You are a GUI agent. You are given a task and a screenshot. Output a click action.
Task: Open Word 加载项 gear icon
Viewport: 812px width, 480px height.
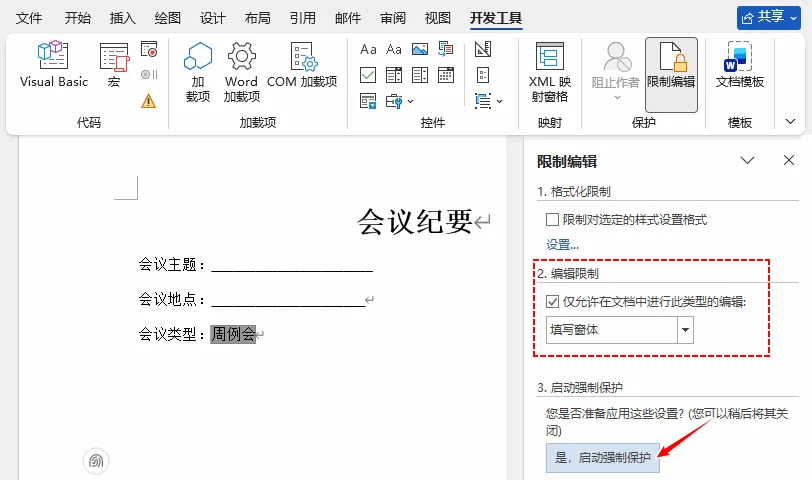coord(241,71)
